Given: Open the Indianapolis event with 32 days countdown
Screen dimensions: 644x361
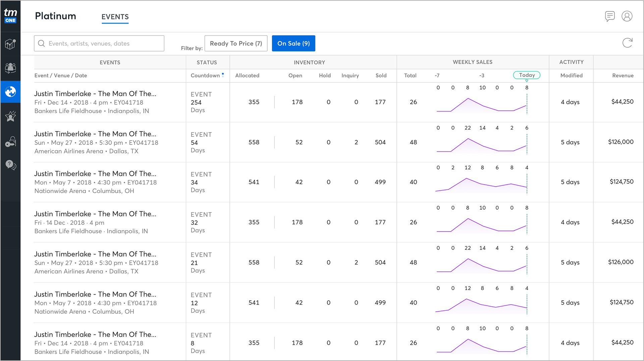Looking at the screenshot, I should [95, 214].
